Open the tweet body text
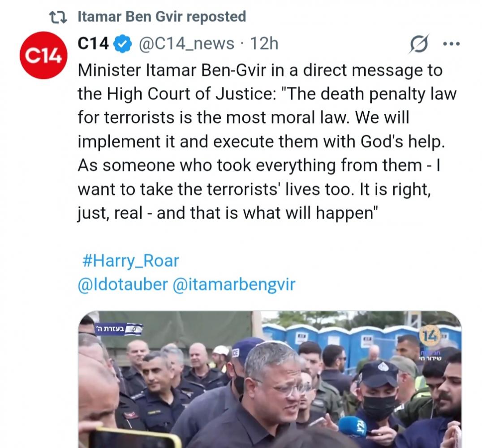Screen dimensions: 482x448 (x=267, y=142)
